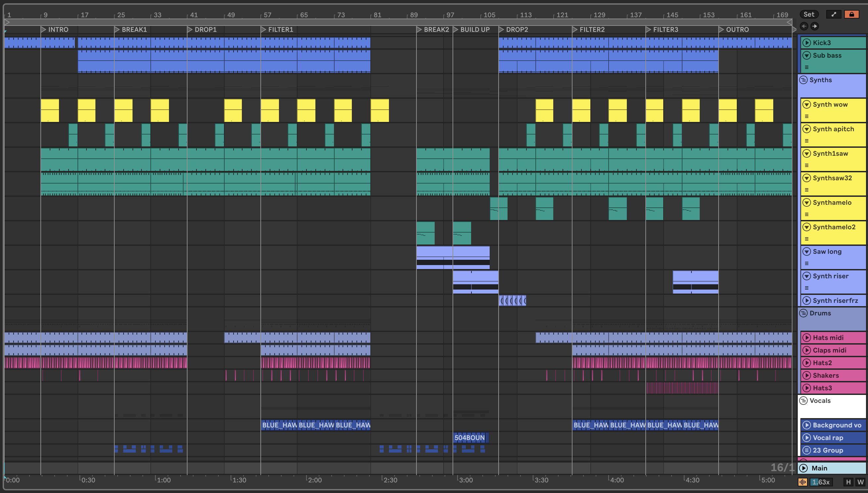The image size is (868, 493).
Task: Select the first BLUE_HAW clip at FILTER1
Action: (x=279, y=425)
